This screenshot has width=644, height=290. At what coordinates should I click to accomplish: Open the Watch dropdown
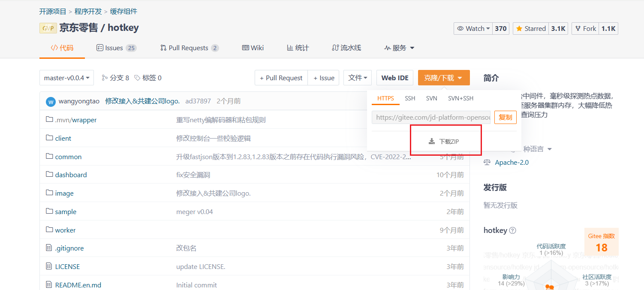tap(473, 28)
